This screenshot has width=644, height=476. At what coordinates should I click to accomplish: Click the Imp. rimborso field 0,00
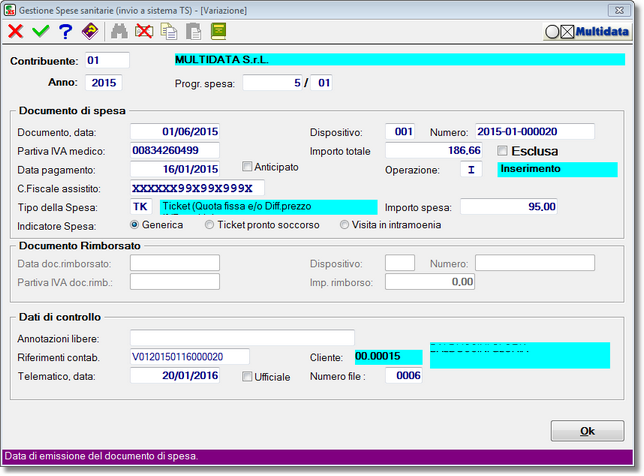[430, 282]
